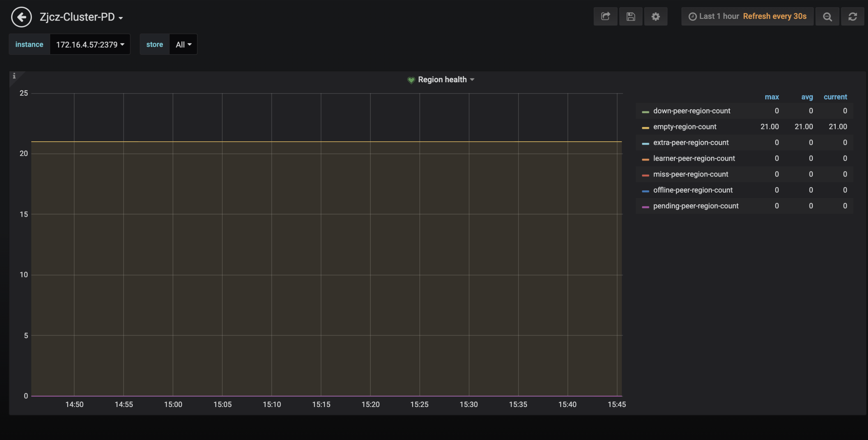Toggle learner-peer-region-count series in legend
The width and height of the screenshot is (868, 440).
pyautogui.click(x=694, y=158)
